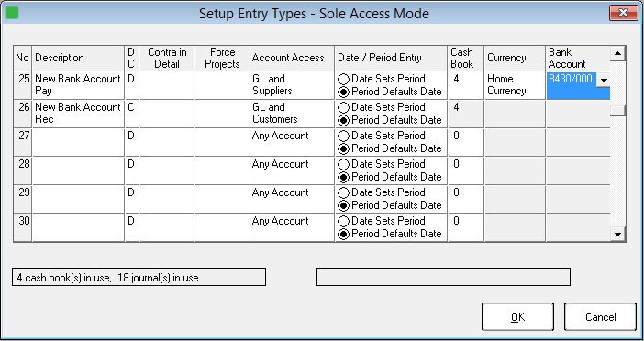Click the Bank Account column header

click(x=578, y=59)
